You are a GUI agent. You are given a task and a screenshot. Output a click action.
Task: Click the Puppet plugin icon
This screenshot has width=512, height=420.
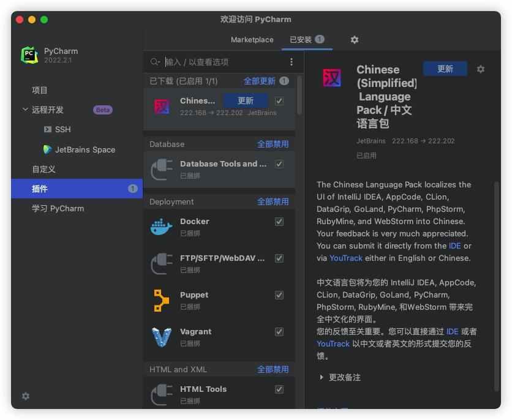[161, 301]
